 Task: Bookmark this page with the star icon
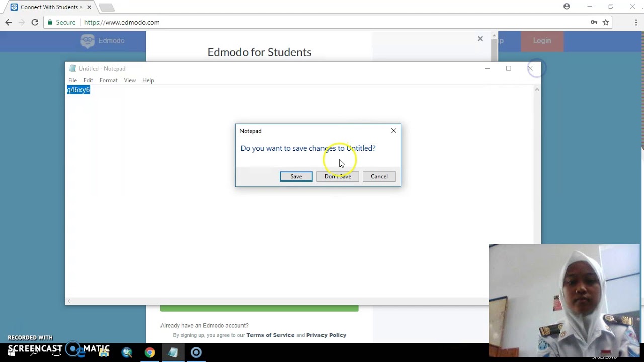[606, 22]
